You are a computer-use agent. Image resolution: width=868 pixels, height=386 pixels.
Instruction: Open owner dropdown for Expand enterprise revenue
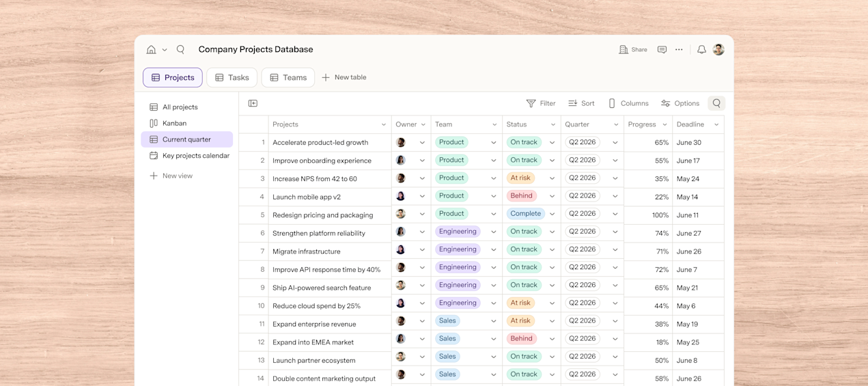click(422, 321)
